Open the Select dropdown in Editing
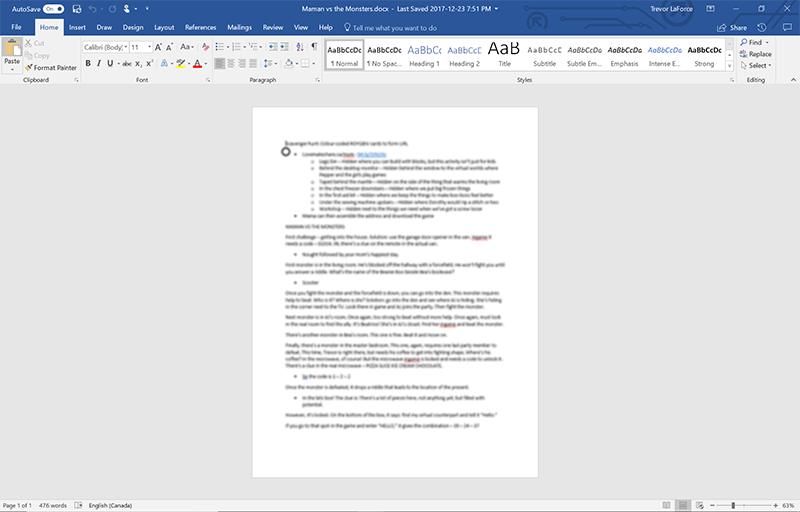This screenshot has width=800, height=512. [x=756, y=65]
